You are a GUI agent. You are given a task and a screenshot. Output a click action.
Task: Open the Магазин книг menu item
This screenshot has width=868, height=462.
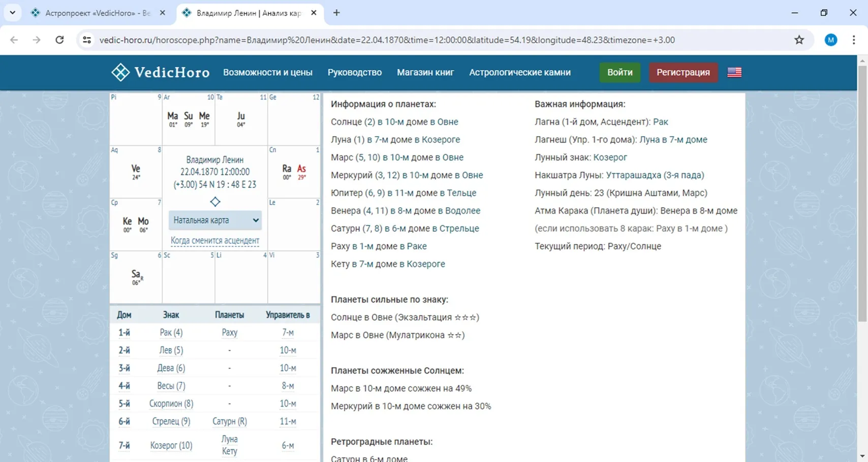[425, 73]
